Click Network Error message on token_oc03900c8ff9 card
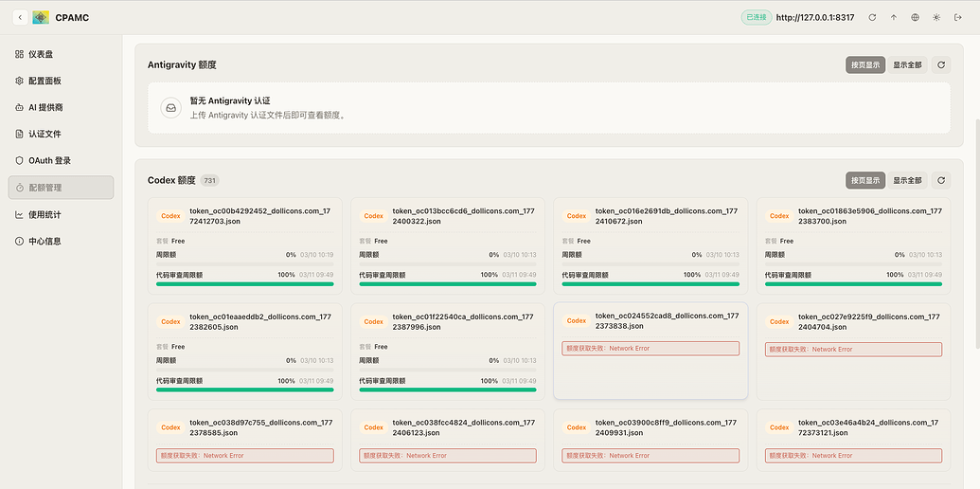 click(x=650, y=455)
